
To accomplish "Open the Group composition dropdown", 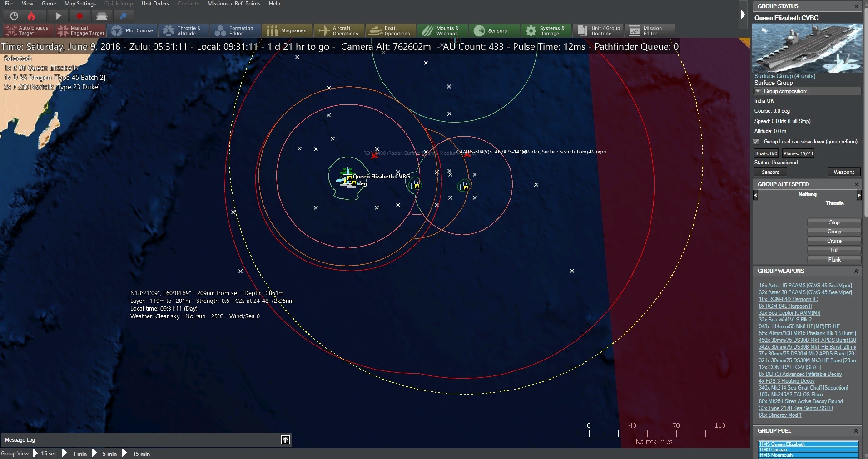I will click(x=758, y=91).
